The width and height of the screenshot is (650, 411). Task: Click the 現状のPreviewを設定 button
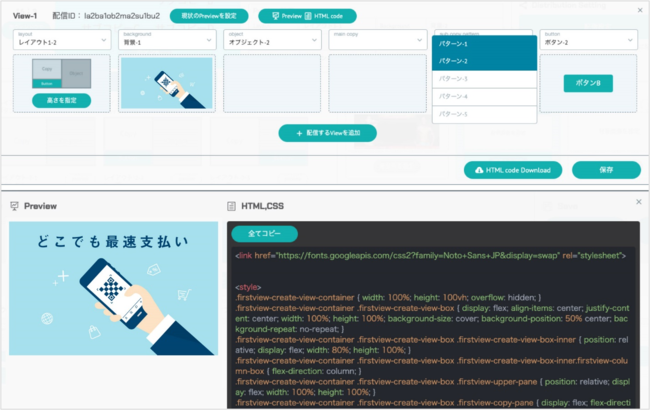coord(209,16)
